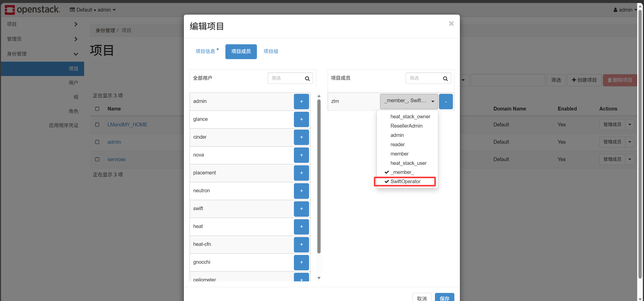Click all users list scrollbar
The height and width of the screenshot is (301, 644).
[319, 176]
